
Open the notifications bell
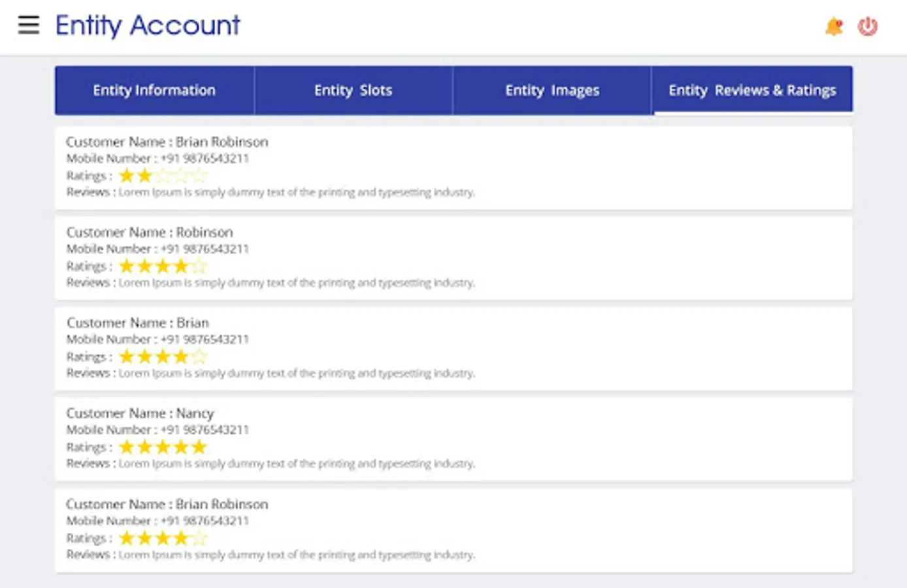pyautogui.click(x=834, y=27)
